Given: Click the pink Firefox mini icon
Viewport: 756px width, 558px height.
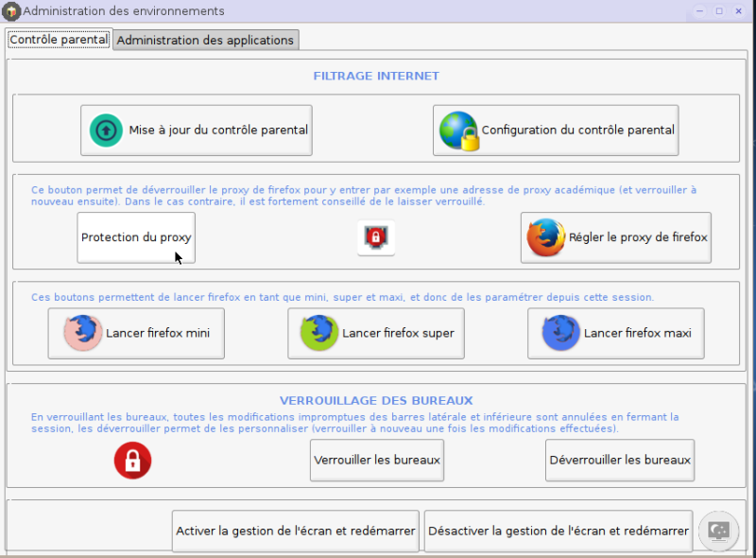Looking at the screenshot, I should (83, 333).
